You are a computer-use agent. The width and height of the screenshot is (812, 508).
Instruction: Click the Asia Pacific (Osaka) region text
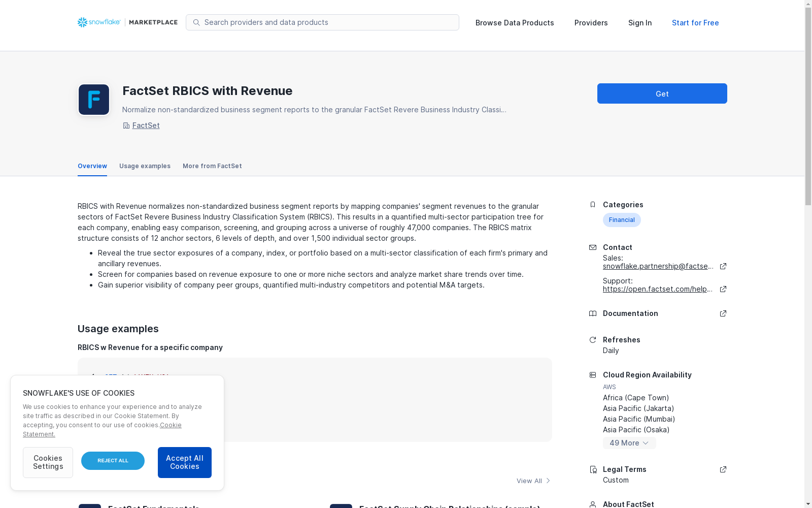(x=636, y=430)
